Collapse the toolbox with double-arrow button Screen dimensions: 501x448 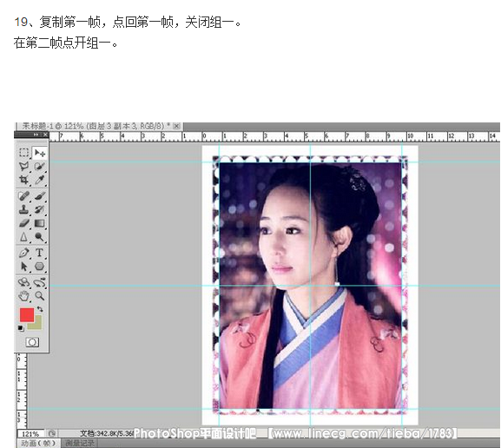[x=36, y=135]
